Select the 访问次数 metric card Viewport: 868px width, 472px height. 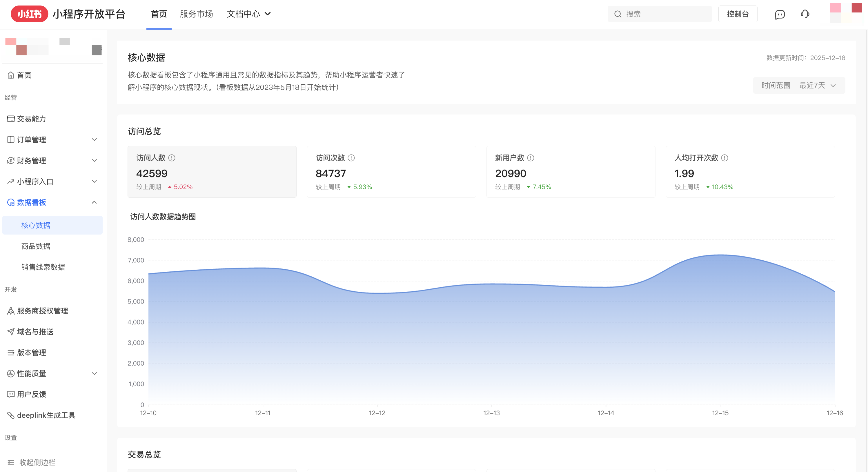(391, 172)
